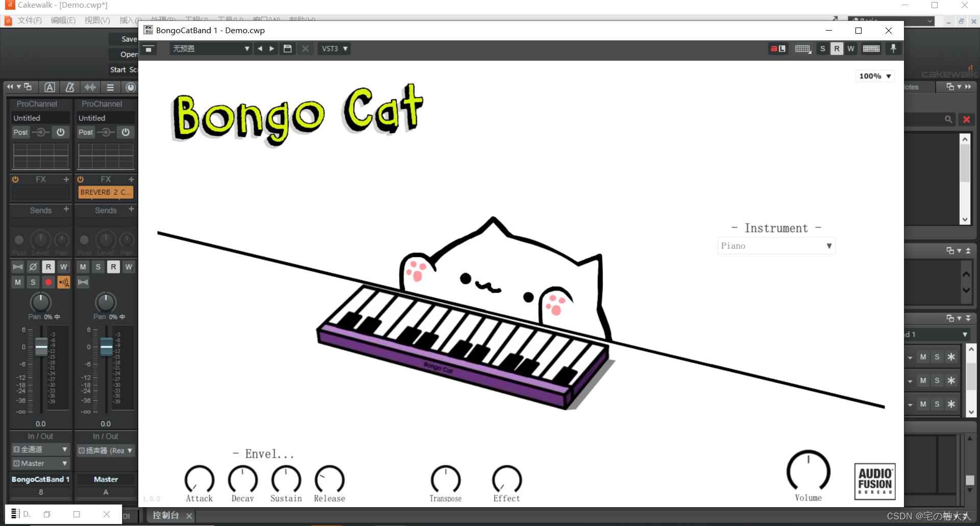This screenshot has height=526, width=980.
Task: Go to the previous preset arrow
Action: click(x=260, y=48)
